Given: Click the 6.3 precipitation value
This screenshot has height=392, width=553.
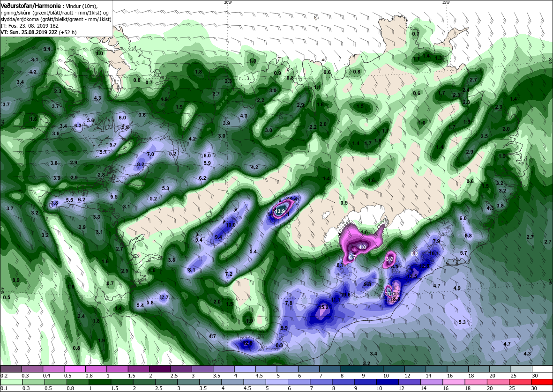Looking at the screenshot, I should (x=78, y=126).
